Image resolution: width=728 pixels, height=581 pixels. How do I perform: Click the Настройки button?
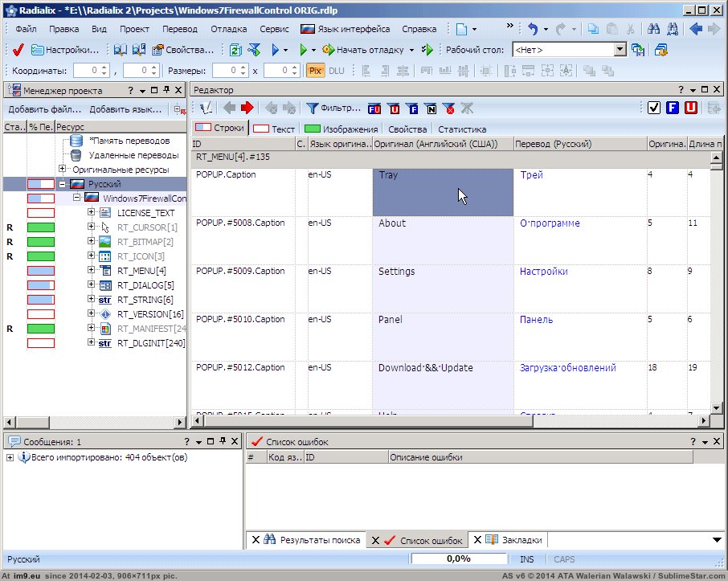(64, 50)
